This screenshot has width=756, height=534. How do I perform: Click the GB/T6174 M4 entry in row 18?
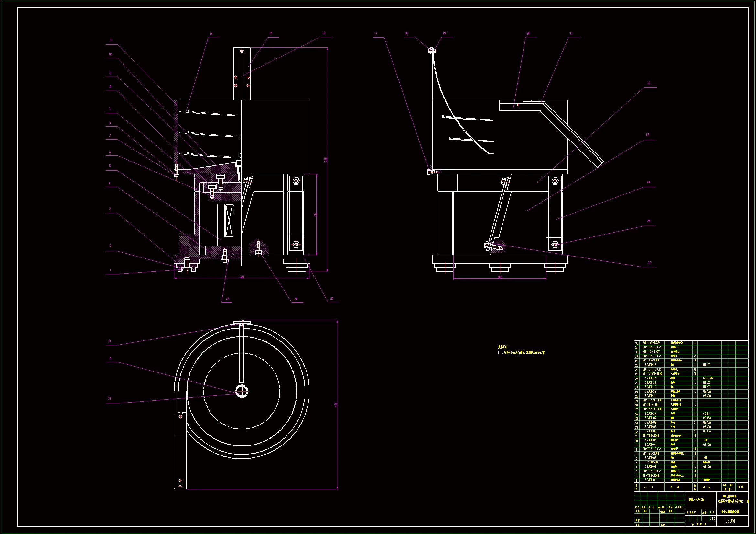point(651,405)
